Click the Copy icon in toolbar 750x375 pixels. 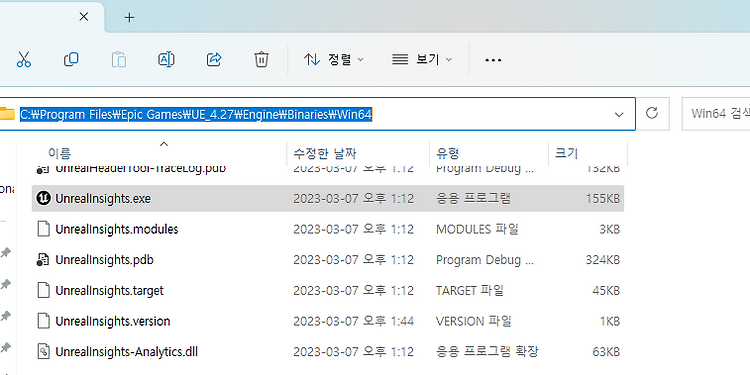(71, 60)
